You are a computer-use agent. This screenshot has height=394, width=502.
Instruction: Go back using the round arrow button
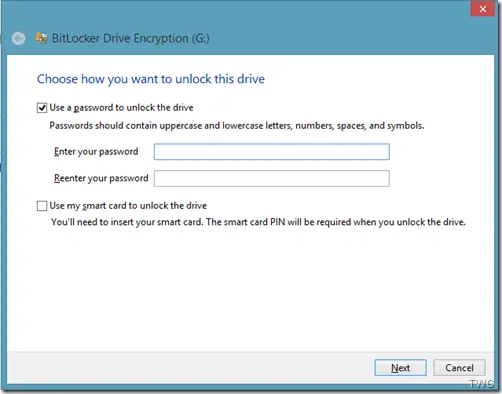tap(18, 38)
